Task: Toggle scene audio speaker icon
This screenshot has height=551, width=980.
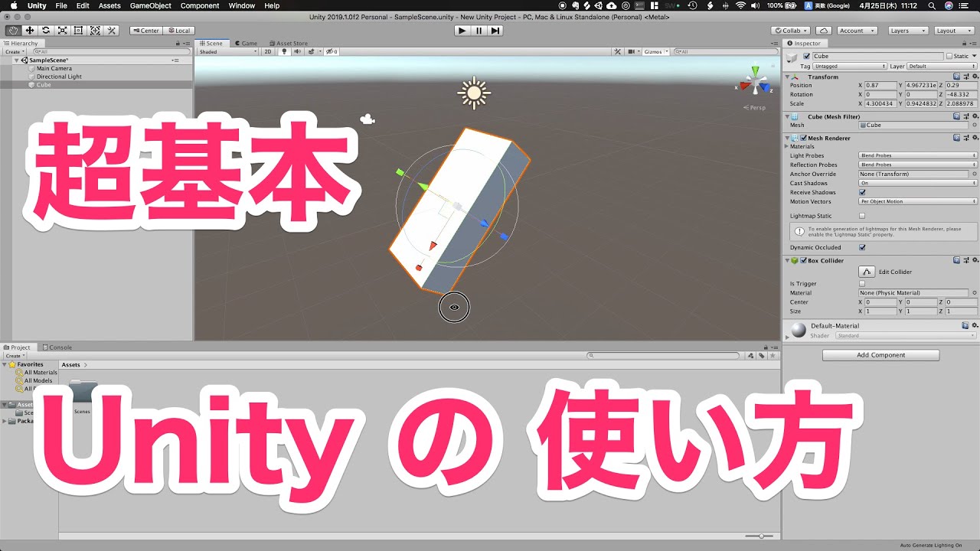Action: tap(296, 52)
